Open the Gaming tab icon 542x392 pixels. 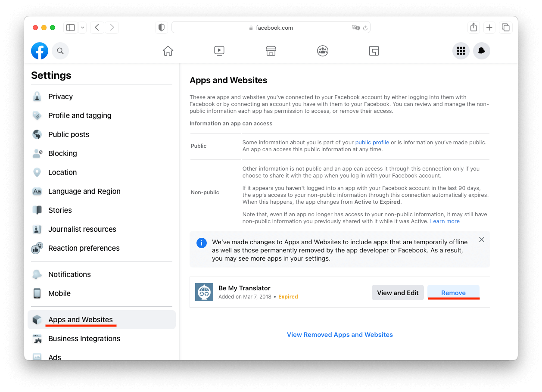[374, 51]
